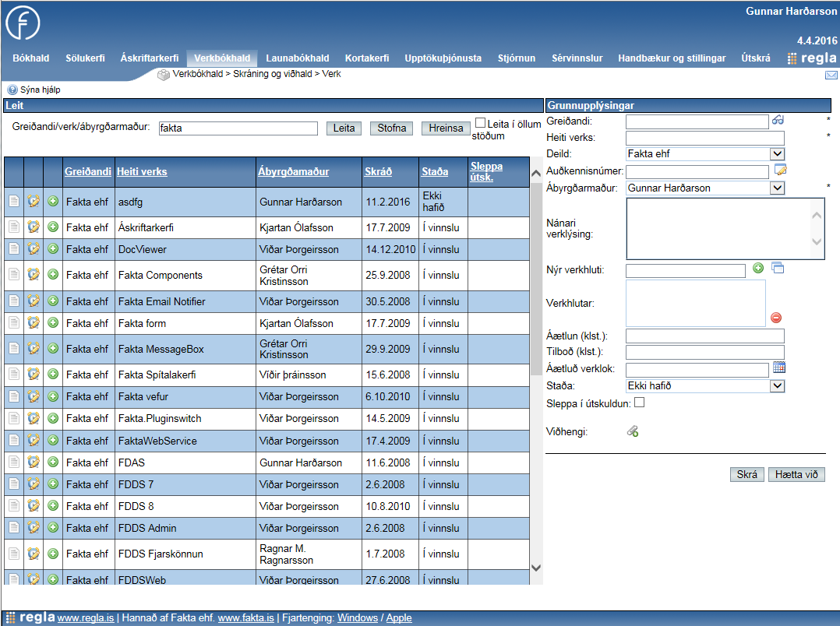The width and height of the screenshot is (840, 626).
Task: Open calendar picker for Áætluð verklok
Action: (x=779, y=368)
